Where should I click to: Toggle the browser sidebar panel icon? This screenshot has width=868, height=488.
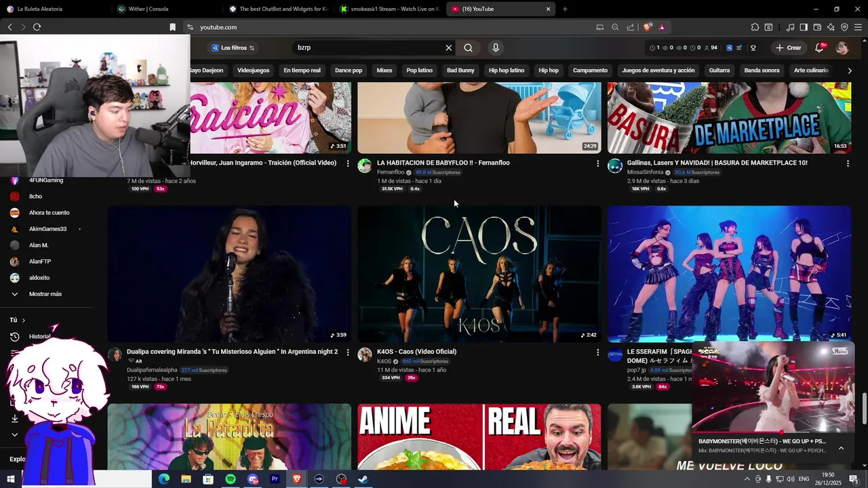(x=804, y=27)
